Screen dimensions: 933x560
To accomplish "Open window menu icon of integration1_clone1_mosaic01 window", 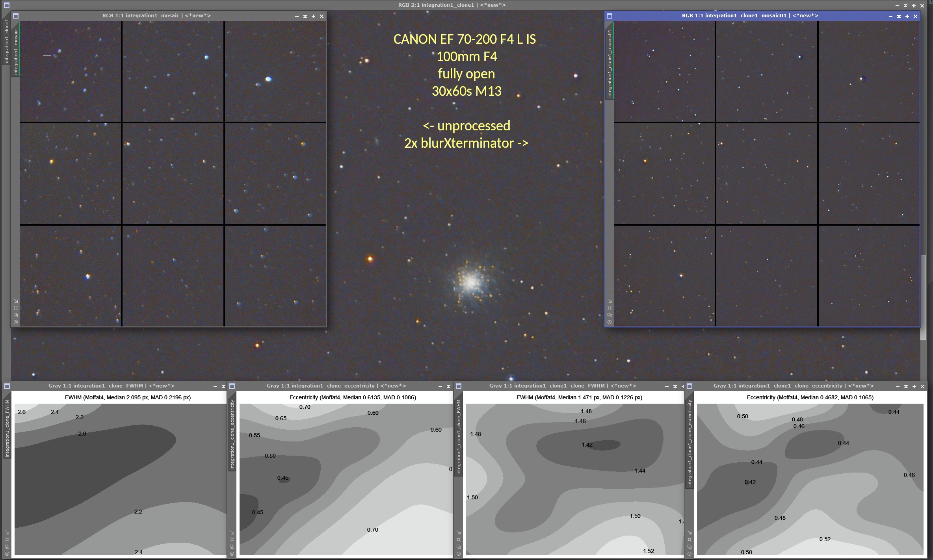I will point(610,16).
